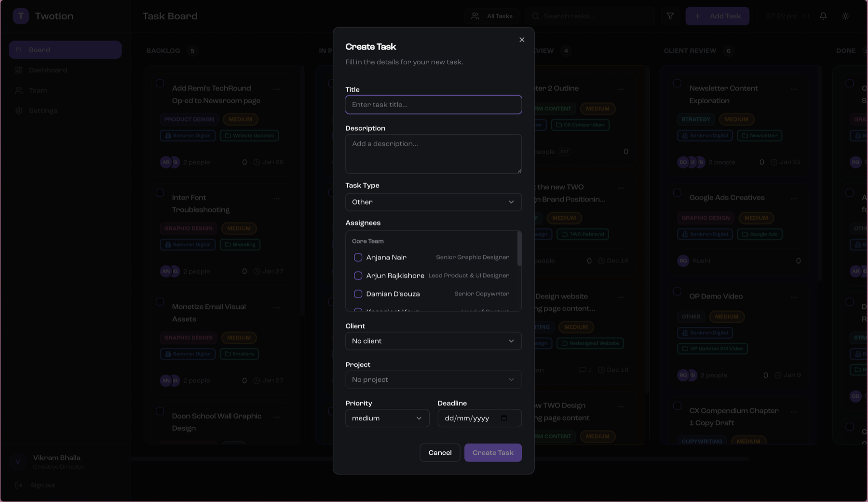Open notifications via the bell icon
Image resolution: width=868 pixels, height=502 pixels.
[x=823, y=15]
